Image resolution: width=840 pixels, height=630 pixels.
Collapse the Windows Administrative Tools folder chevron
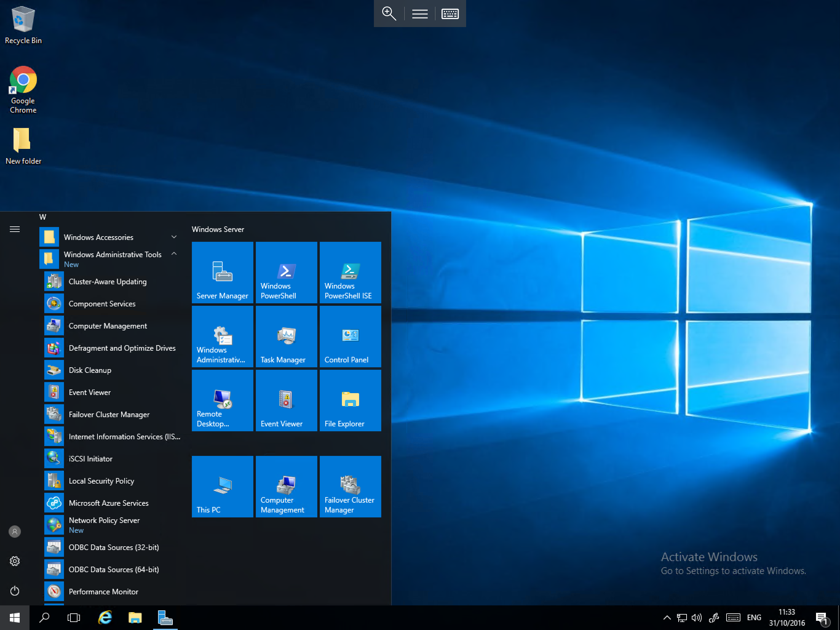pyautogui.click(x=174, y=254)
